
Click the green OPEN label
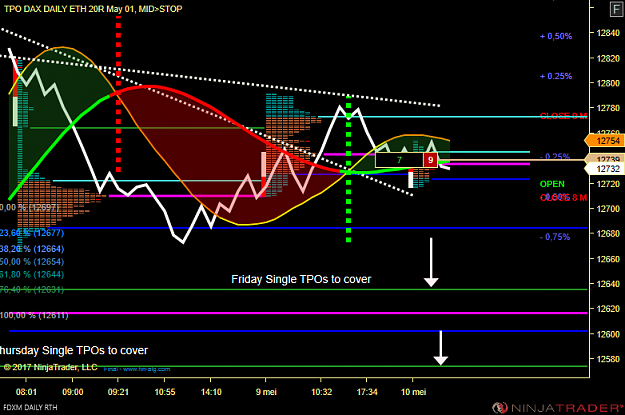pos(552,184)
